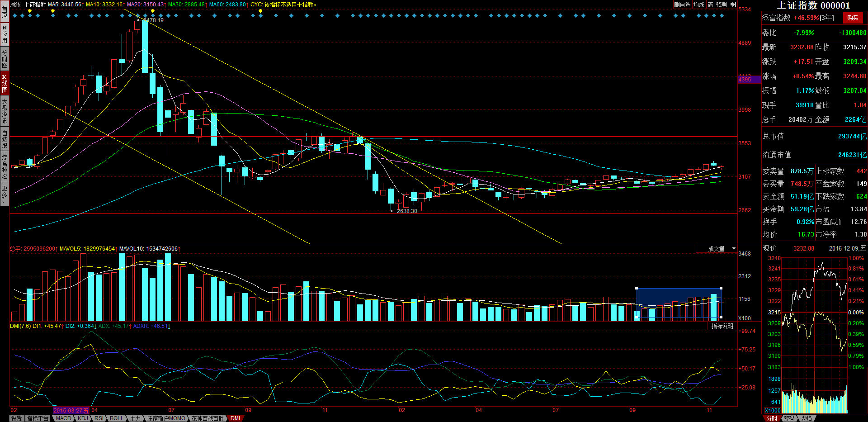Screen dimensions: 868x422
Task: Open the 指标平台 indicator platform
Action: (38, 418)
